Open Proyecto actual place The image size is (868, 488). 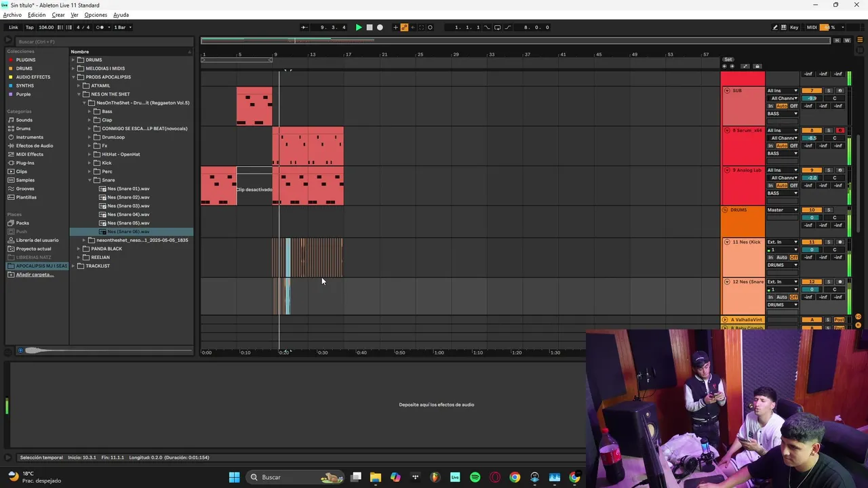tap(33, 249)
